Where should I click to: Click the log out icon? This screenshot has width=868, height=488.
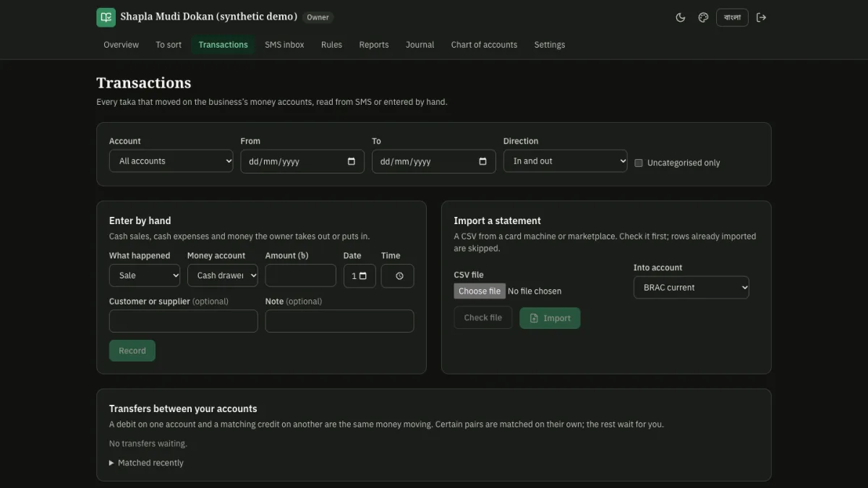[761, 17]
